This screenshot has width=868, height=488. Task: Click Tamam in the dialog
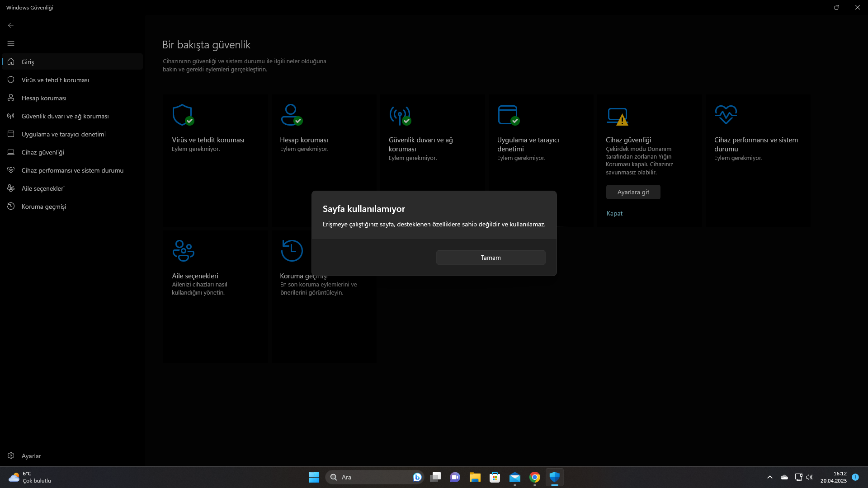[491, 258]
